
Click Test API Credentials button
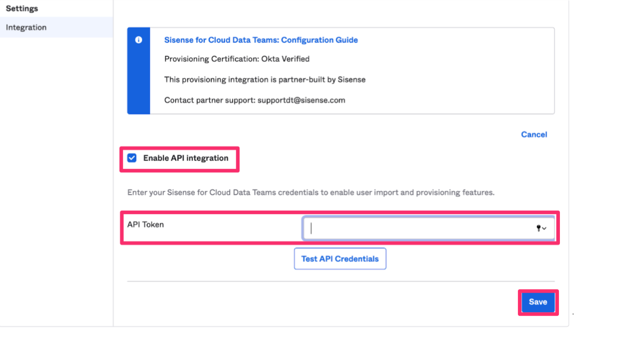click(x=340, y=259)
